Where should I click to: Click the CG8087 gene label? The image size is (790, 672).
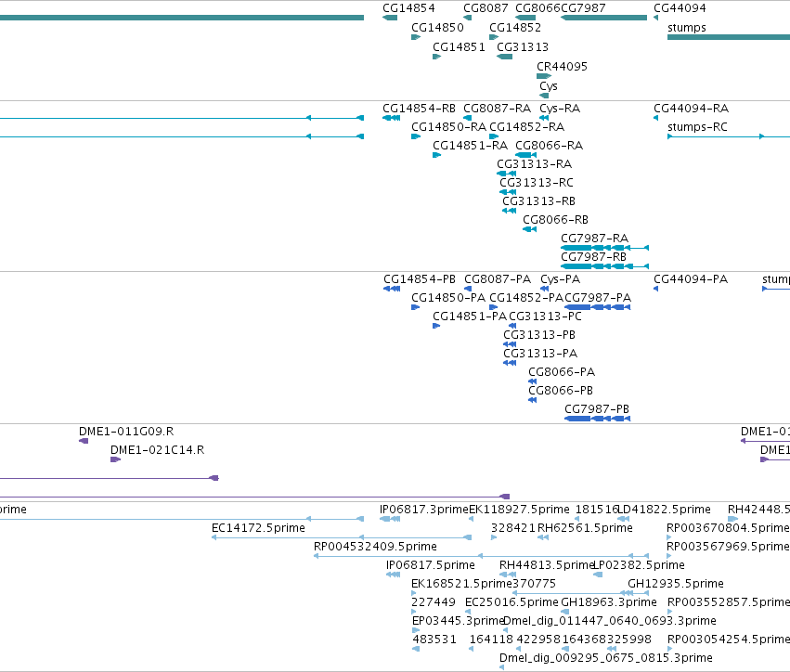486,8
